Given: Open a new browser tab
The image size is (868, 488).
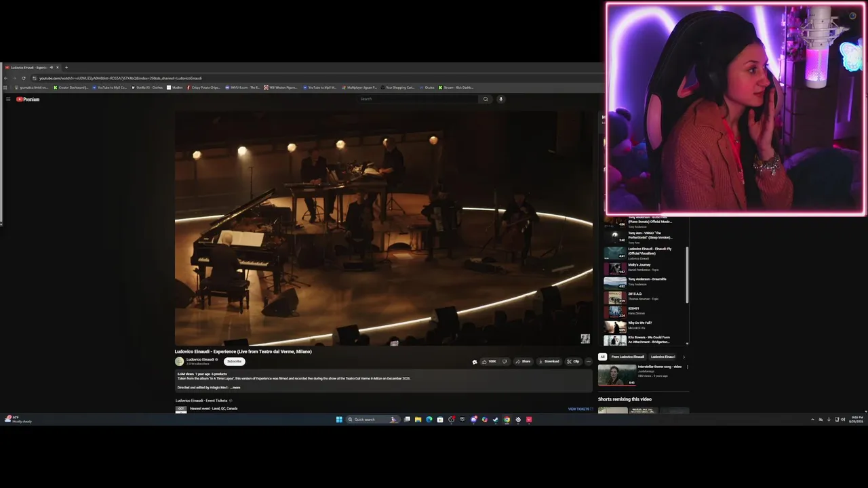Looking at the screenshot, I should pos(66,67).
